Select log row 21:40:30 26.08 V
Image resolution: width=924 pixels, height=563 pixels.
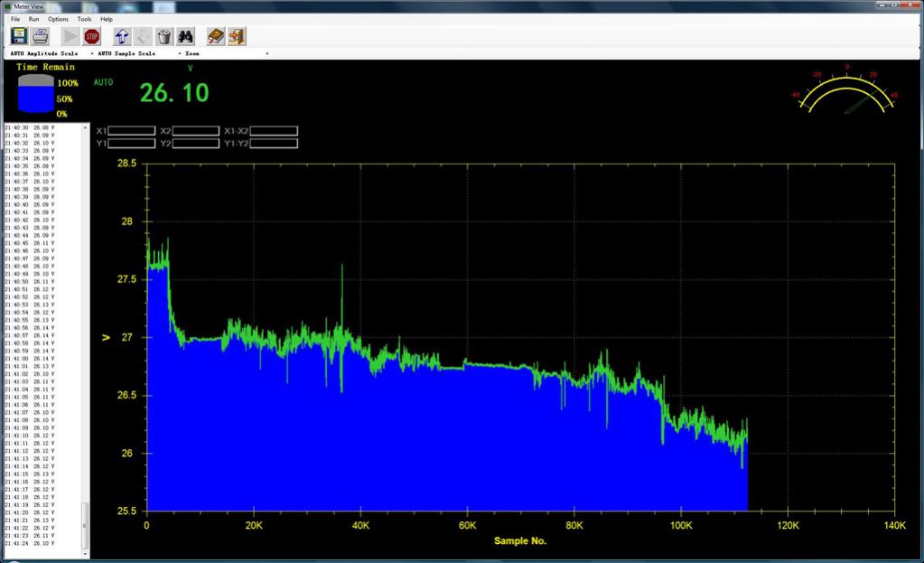click(30, 127)
